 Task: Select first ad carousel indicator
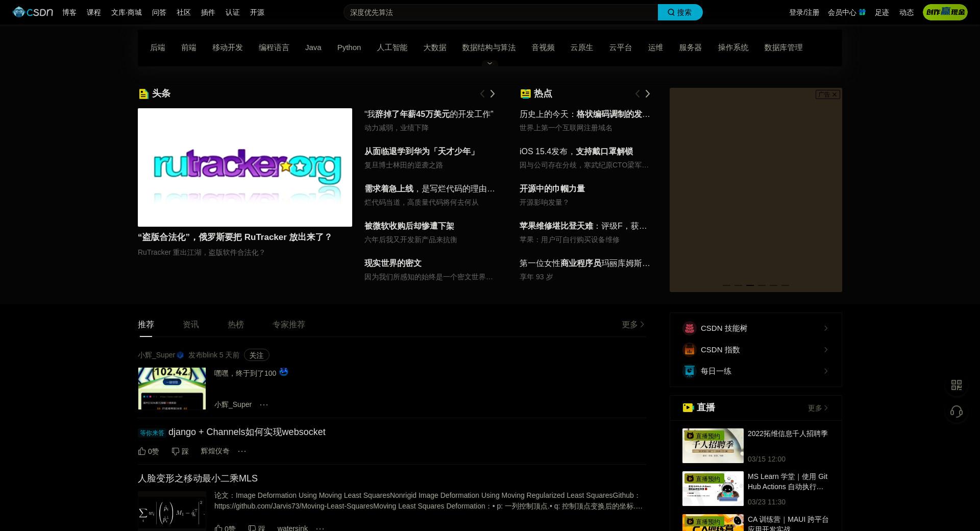726,285
